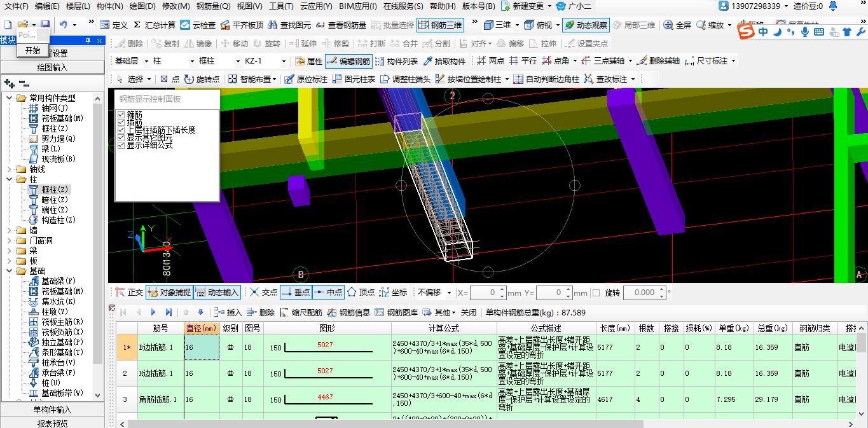The image size is (868, 428).
Task: Run the 云检查 cloud check
Action: [197, 25]
